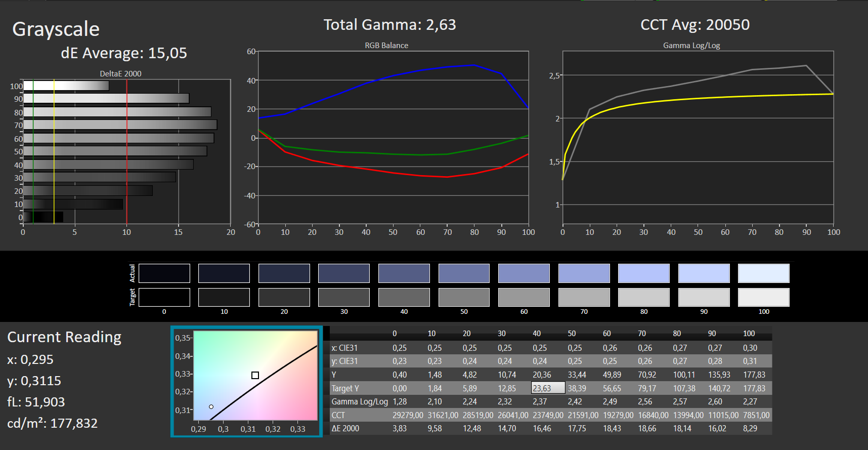This screenshot has width=868, height=450.
Task: Click the Total Gamma: 2,63 label
Action: [x=389, y=25]
